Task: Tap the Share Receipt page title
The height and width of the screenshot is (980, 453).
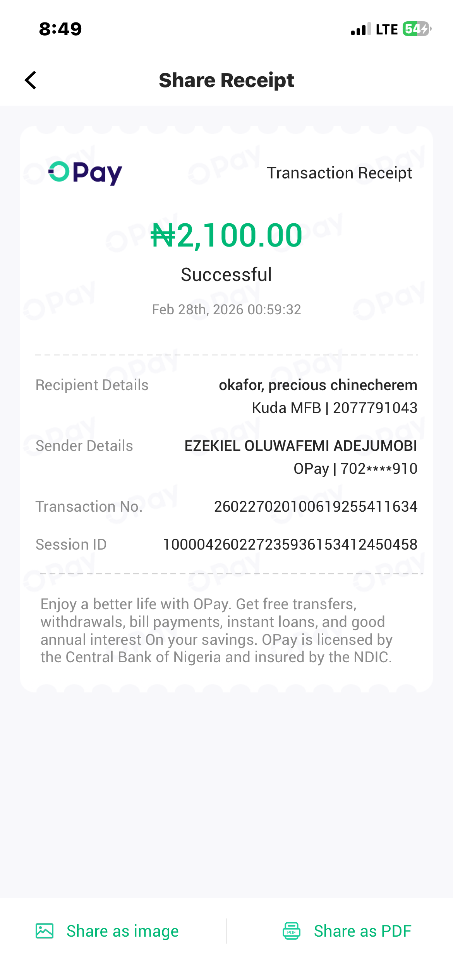Action: pos(226,80)
